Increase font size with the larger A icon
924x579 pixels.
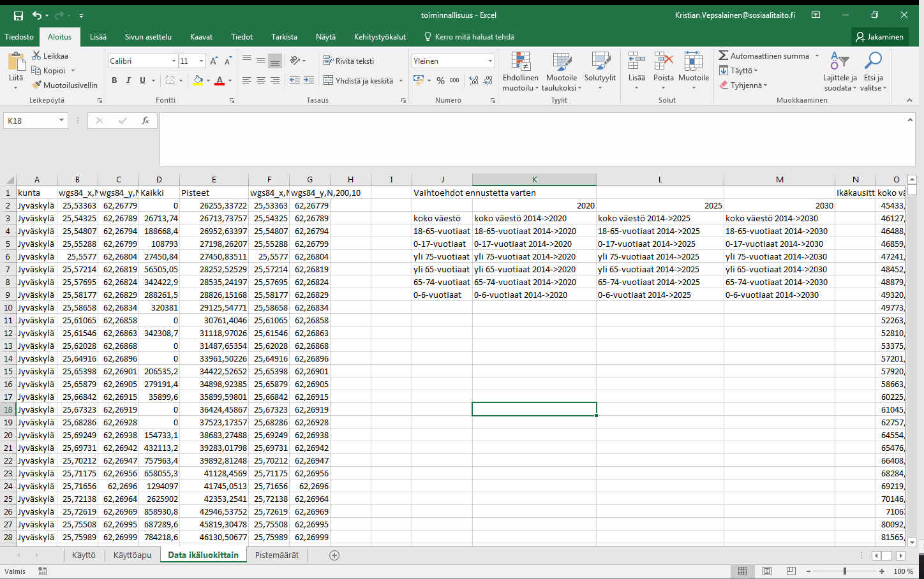[214, 61]
